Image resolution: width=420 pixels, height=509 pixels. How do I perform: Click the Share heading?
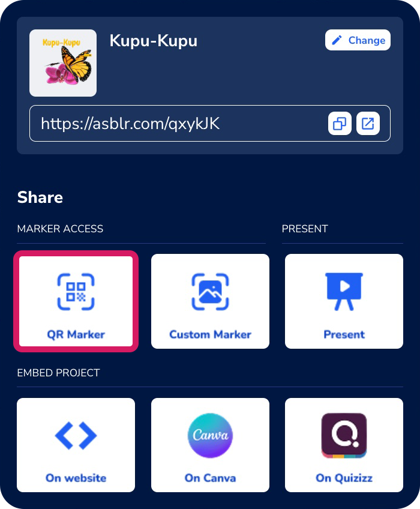(x=40, y=197)
